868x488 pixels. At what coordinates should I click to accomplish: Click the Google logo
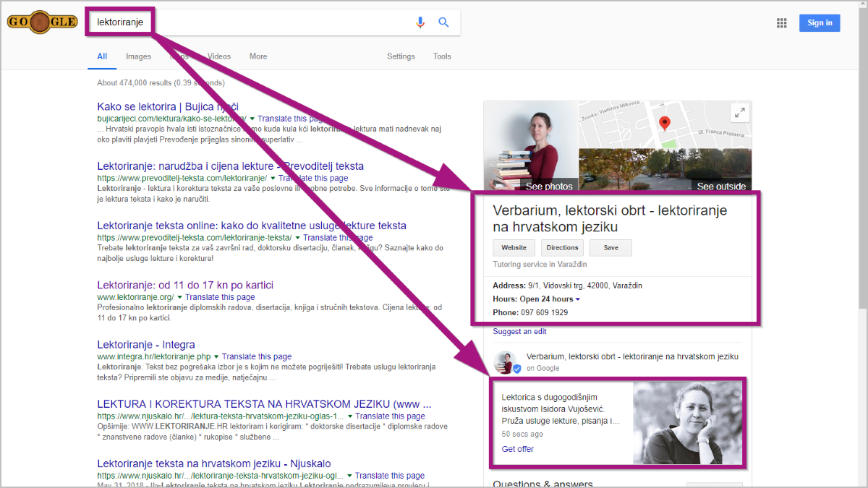point(42,22)
